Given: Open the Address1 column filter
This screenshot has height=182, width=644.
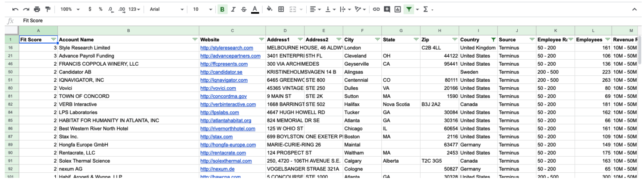Looking at the screenshot, I should coord(300,40).
